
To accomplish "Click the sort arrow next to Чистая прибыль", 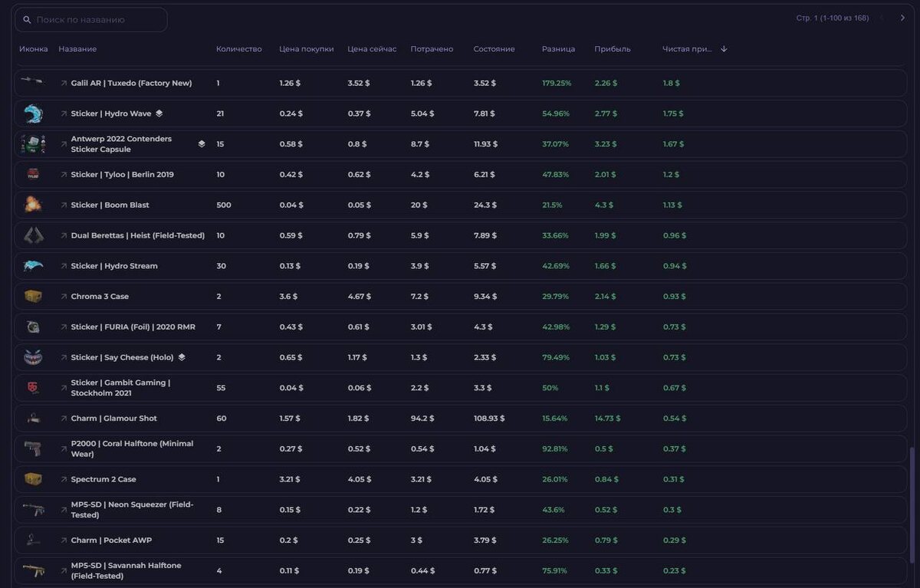I will (724, 49).
